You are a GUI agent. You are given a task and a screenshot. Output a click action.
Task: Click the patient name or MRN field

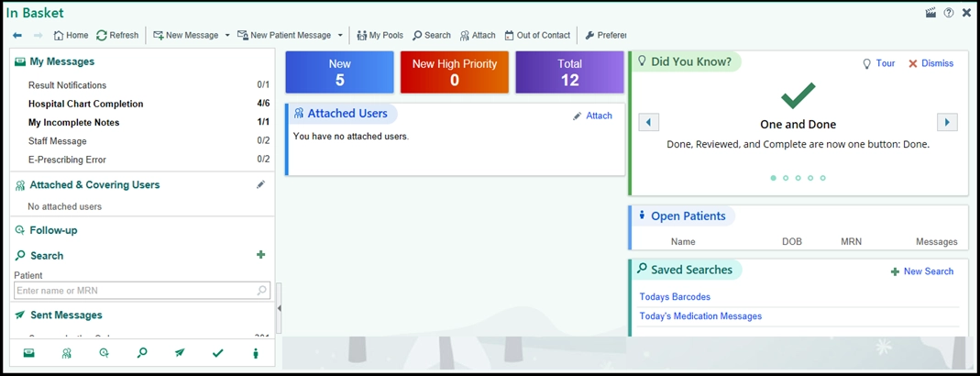(x=135, y=291)
